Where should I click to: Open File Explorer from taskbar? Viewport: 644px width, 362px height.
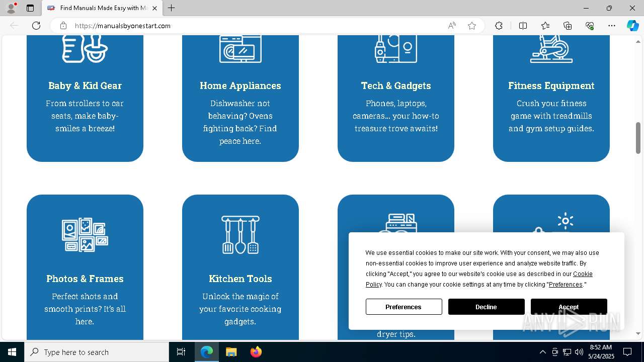(231, 352)
